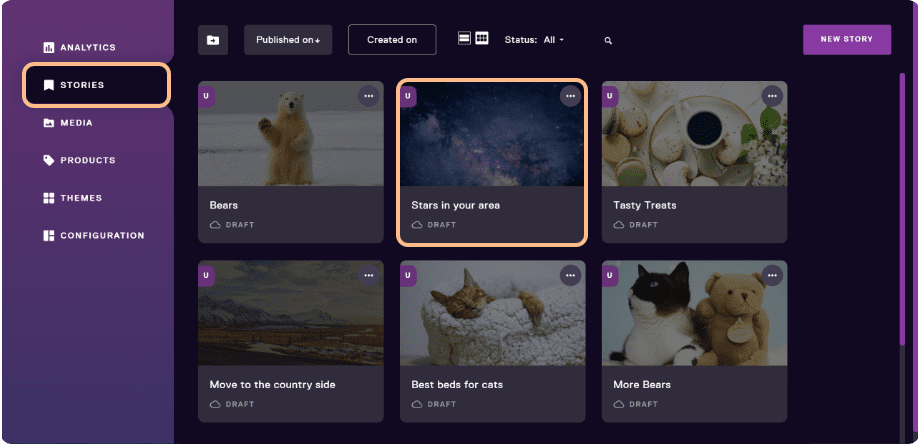
Task: Click the U badge on Bears card
Action: tap(206, 96)
